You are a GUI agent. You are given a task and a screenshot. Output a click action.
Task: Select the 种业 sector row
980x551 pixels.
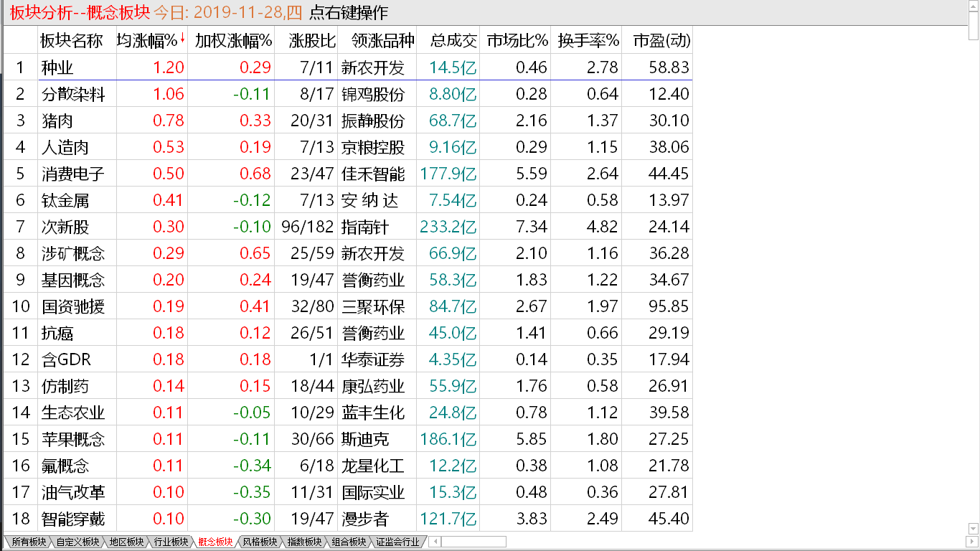point(348,67)
